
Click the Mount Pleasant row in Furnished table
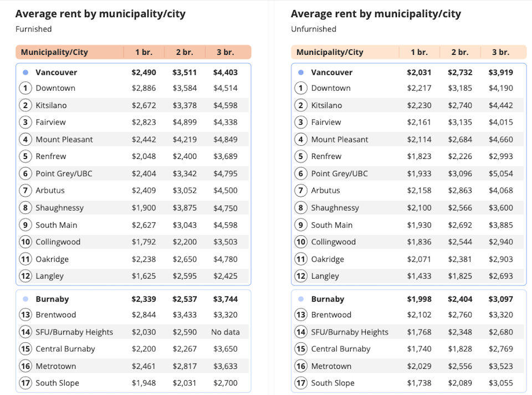coord(134,140)
